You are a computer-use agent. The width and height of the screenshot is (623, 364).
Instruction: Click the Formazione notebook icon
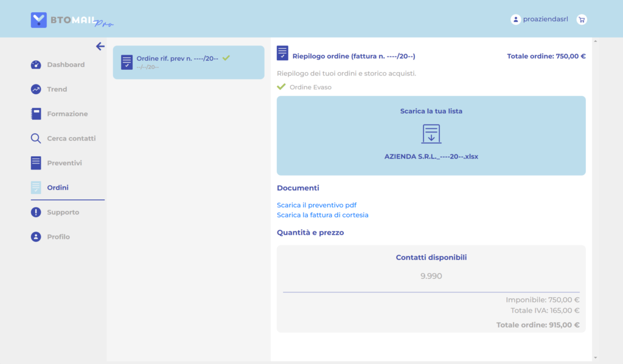(36, 114)
